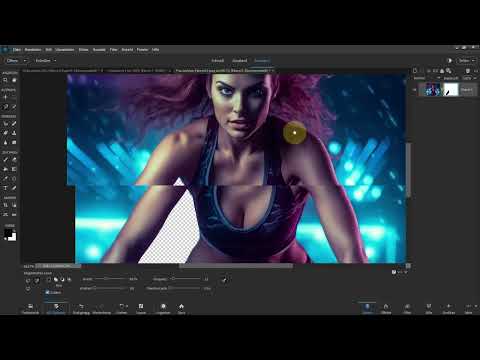
Task: Select the Straighten tool
Action: pos(14,214)
